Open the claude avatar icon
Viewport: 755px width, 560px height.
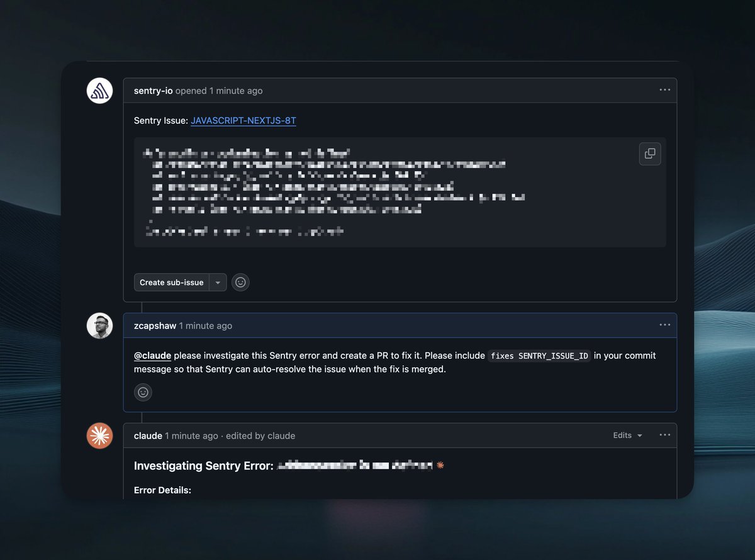click(x=99, y=435)
